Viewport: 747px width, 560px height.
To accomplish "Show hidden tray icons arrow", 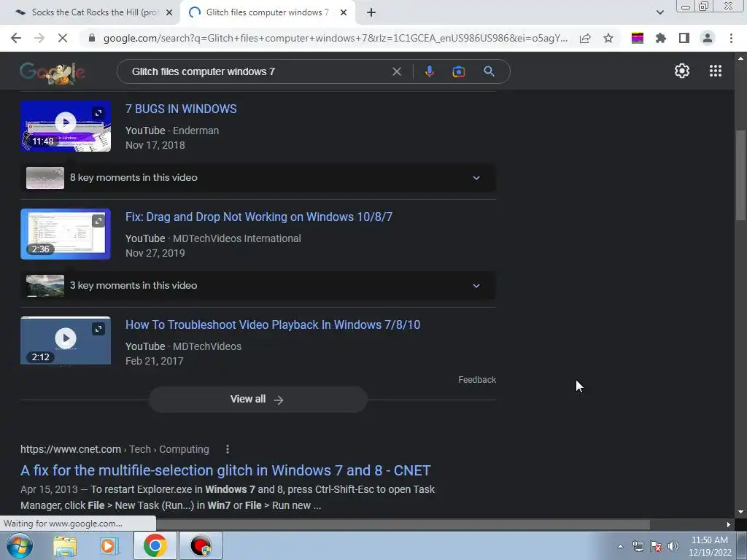I will coord(620,546).
